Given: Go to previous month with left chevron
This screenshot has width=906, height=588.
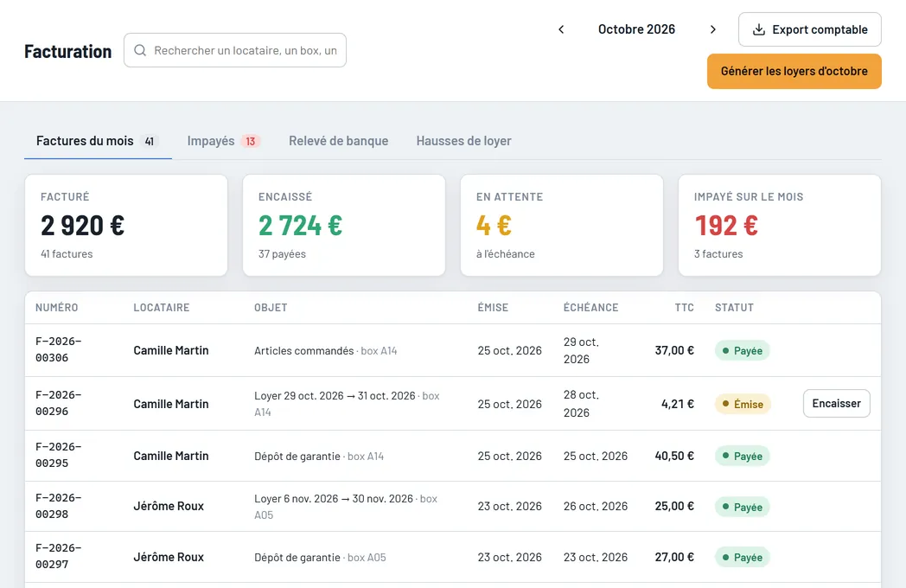Looking at the screenshot, I should (x=560, y=29).
